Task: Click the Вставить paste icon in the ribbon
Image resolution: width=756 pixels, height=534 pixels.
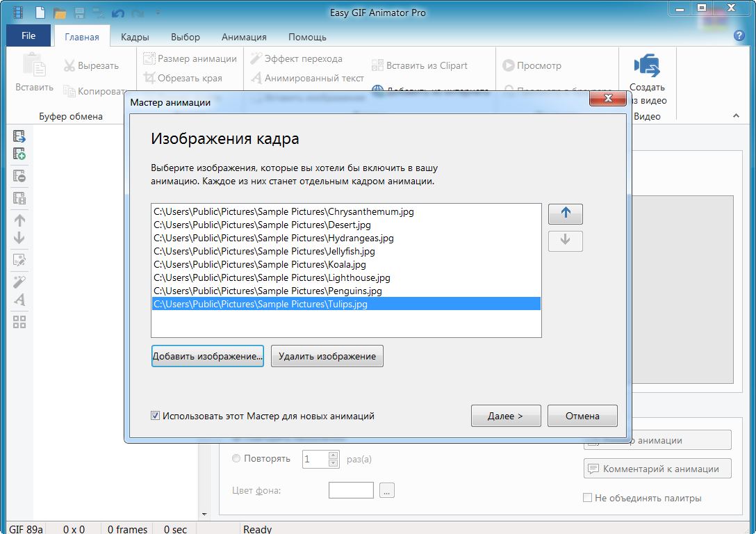Action: 34,65
